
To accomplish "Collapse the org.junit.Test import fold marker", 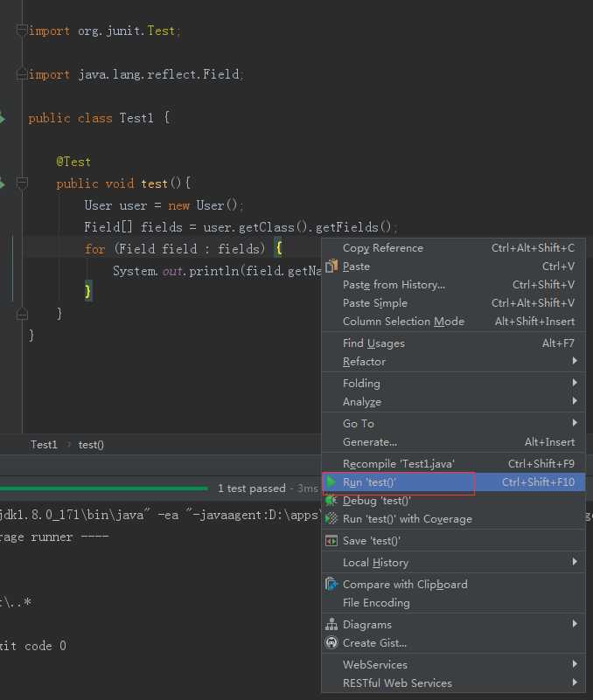I will click(x=22, y=31).
